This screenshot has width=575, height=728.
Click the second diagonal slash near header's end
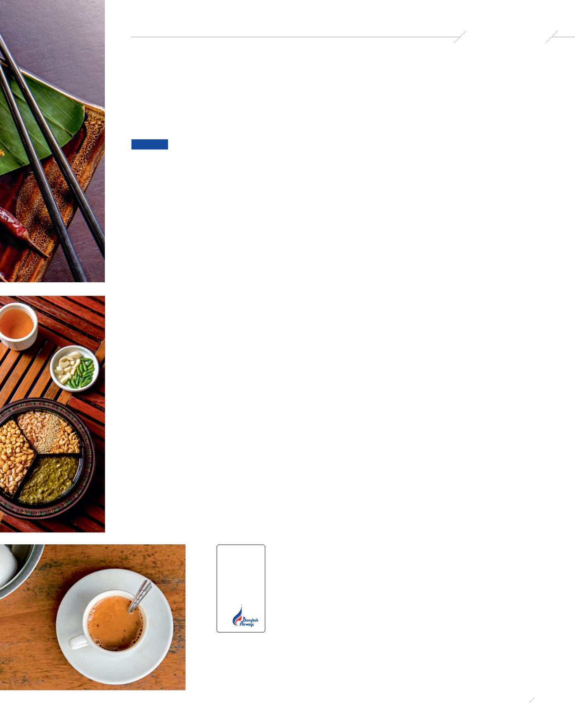[551, 37]
